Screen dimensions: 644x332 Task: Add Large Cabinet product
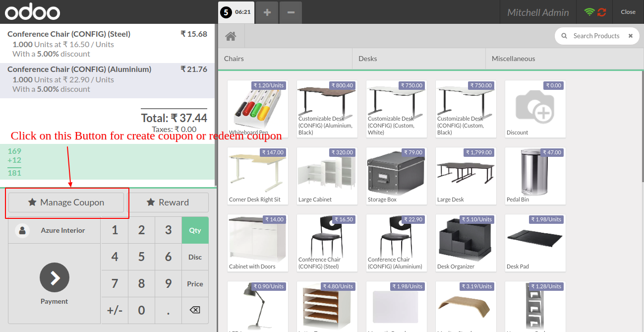click(x=327, y=176)
